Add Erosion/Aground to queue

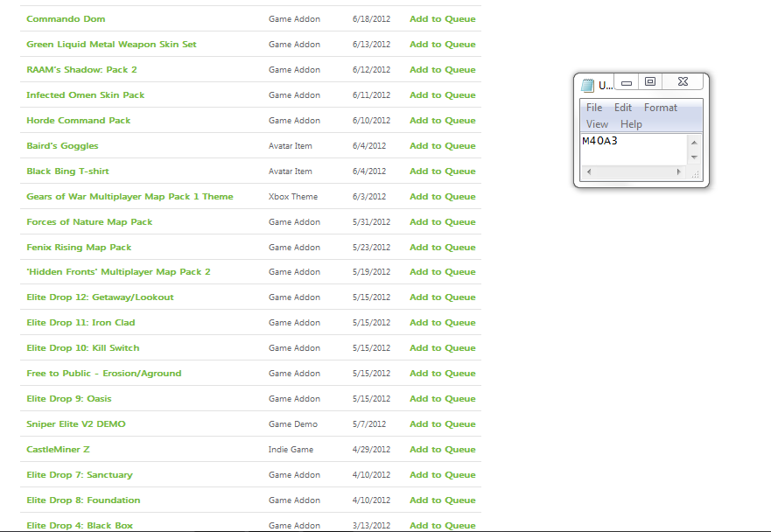(443, 374)
